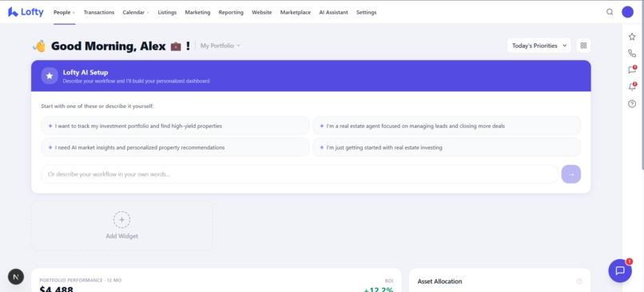Image resolution: width=644 pixels, height=292 pixels.
Task: Click the plus circle Add Widget icon
Action: click(121, 220)
